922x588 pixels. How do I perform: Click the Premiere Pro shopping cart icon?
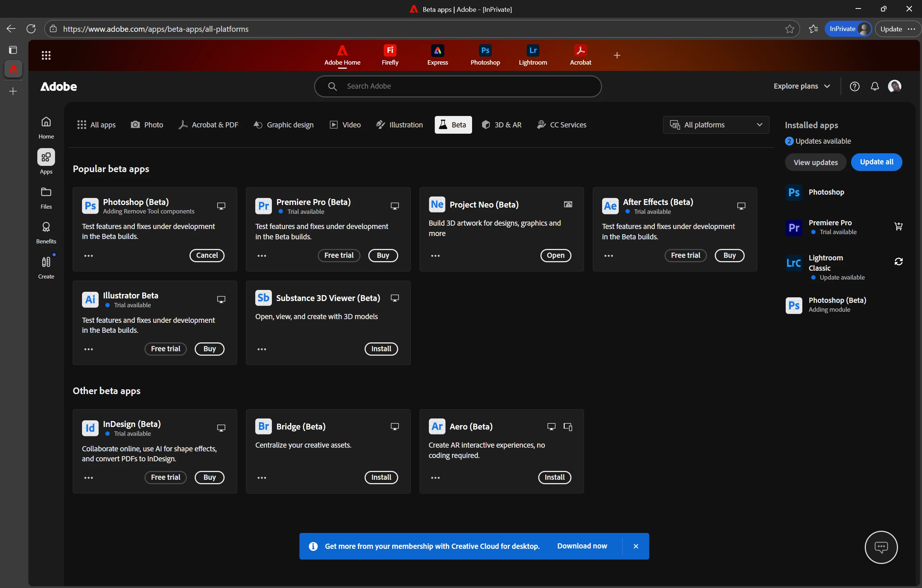(x=898, y=227)
